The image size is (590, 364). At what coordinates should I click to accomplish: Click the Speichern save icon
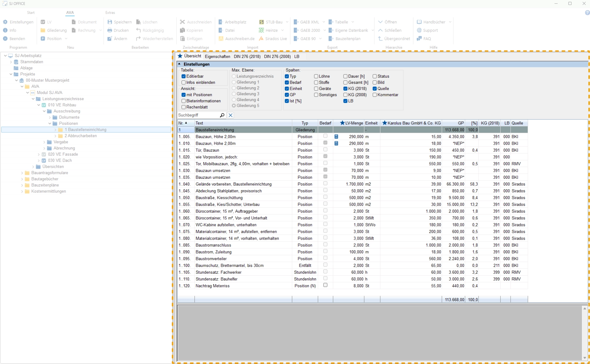pyautogui.click(x=110, y=22)
